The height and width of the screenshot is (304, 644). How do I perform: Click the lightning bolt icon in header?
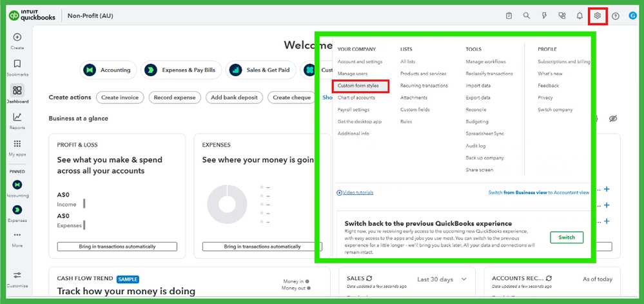coord(544,15)
